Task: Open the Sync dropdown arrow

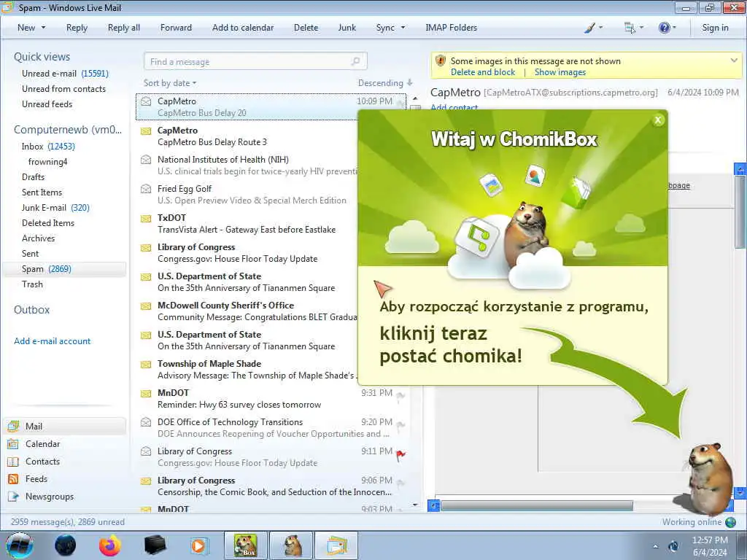Action: pyautogui.click(x=403, y=28)
